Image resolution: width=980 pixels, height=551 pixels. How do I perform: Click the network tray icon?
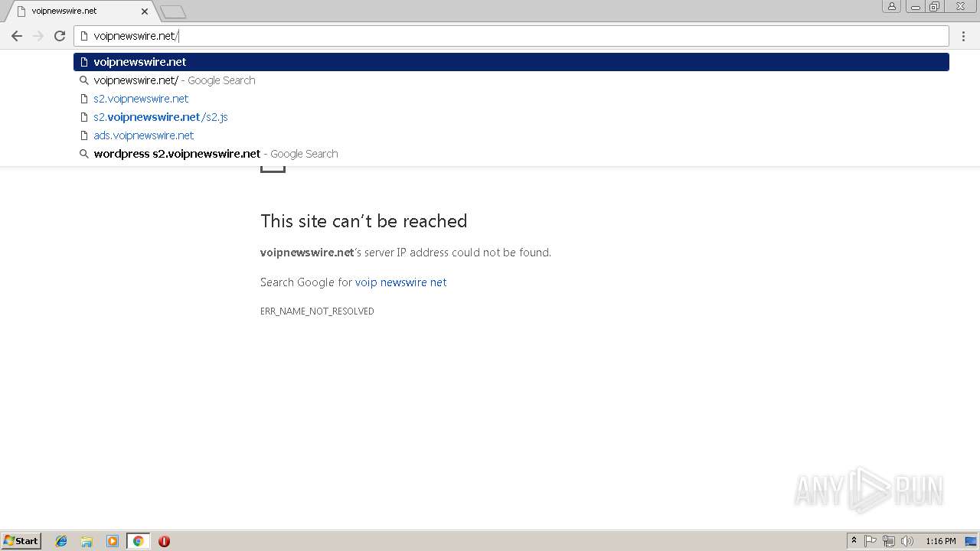(889, 541)
